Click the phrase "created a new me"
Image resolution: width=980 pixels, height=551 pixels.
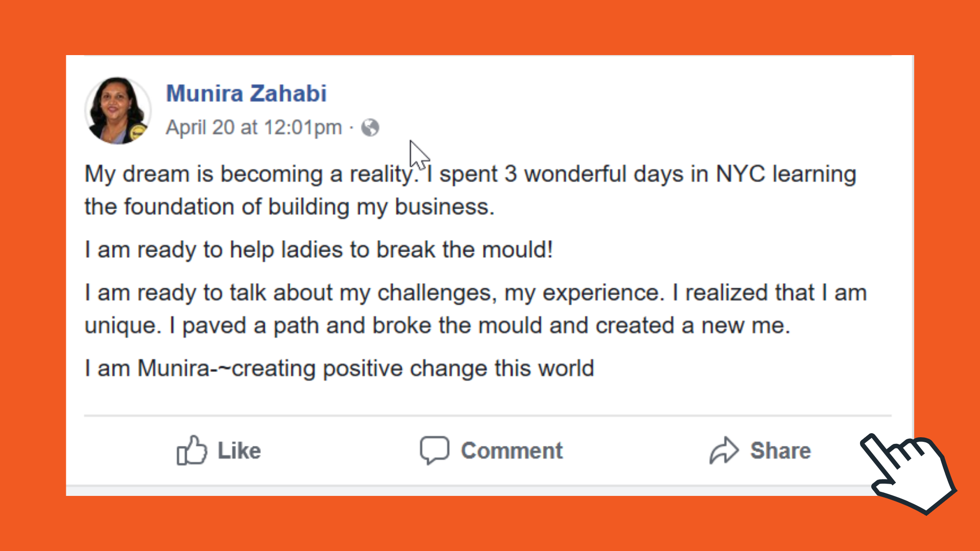pyautogui.click(x=692, y=325)
